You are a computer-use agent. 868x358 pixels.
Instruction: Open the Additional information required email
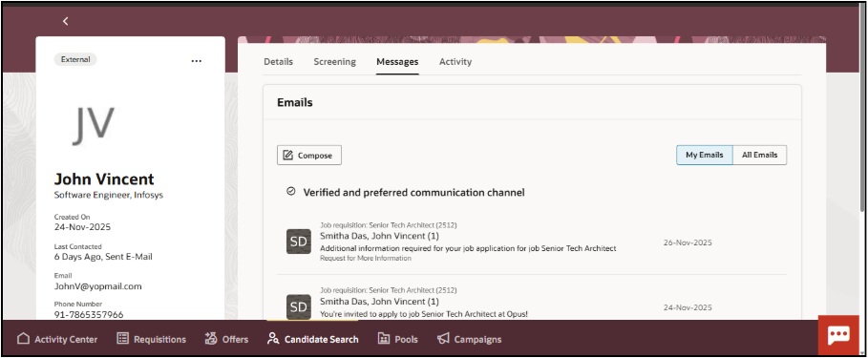coord(468,248)
